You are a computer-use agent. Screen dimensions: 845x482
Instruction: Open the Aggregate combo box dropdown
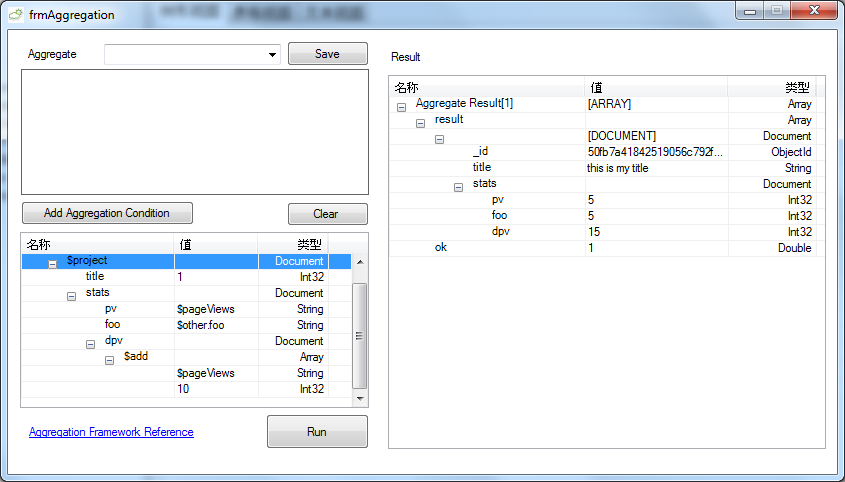[272, 54]
